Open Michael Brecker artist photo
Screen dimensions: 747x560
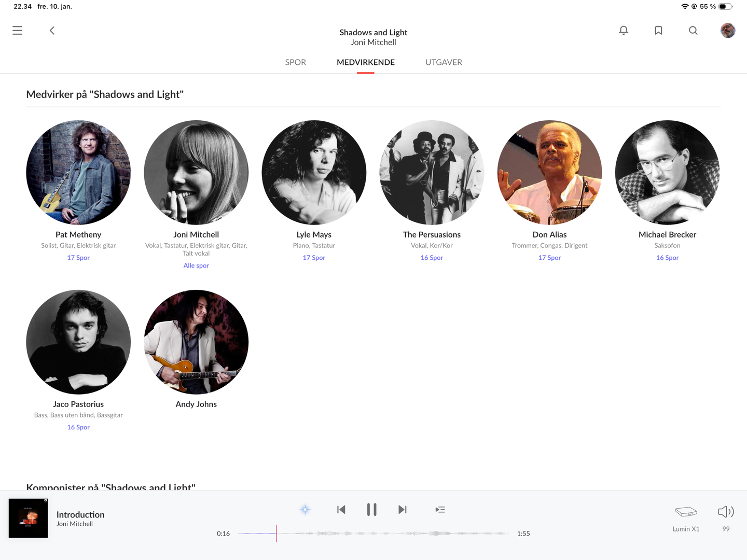point(667,173)
